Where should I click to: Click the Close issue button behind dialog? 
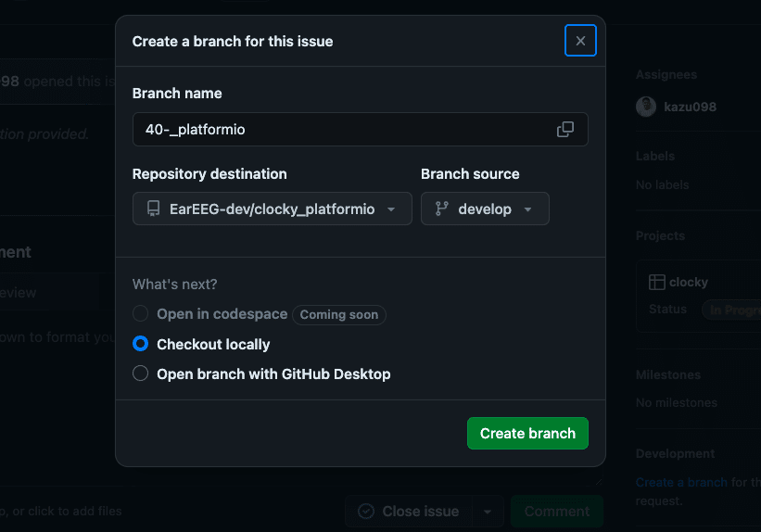409,511
